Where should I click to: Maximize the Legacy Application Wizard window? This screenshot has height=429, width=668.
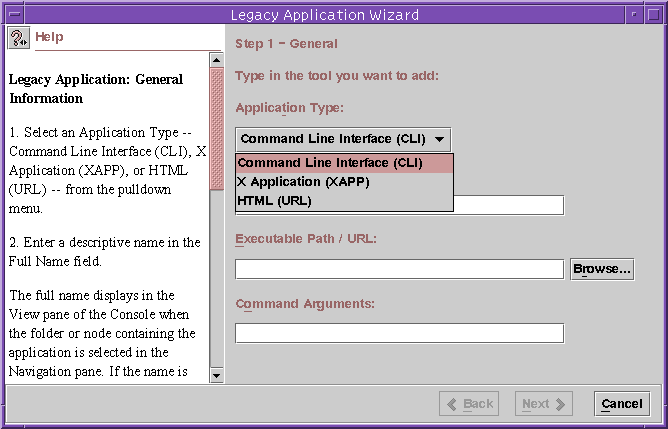(653, 14)
